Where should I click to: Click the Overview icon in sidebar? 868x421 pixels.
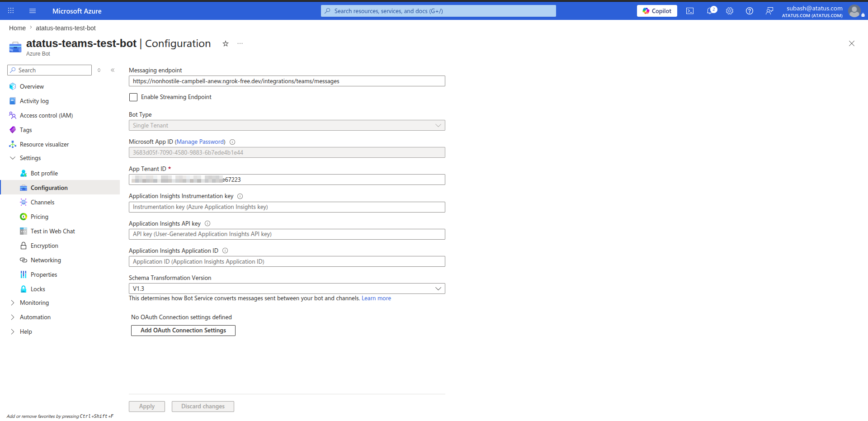tap(13, 86)
